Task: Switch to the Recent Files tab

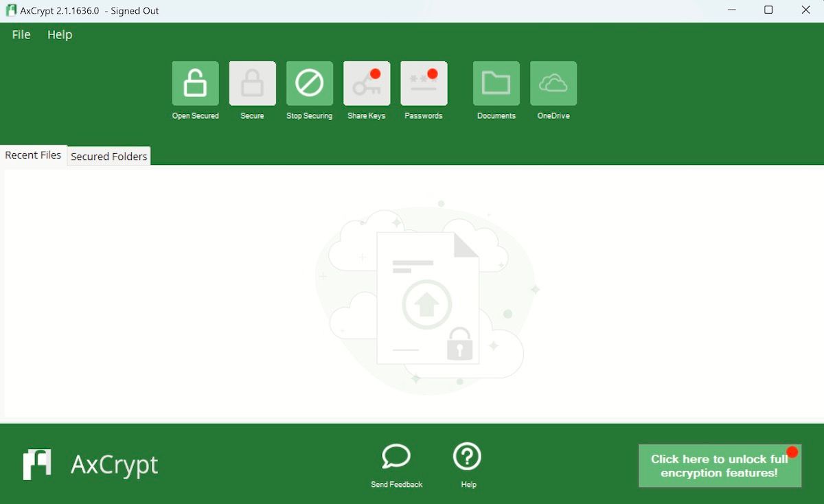Action: coord(33,155)
